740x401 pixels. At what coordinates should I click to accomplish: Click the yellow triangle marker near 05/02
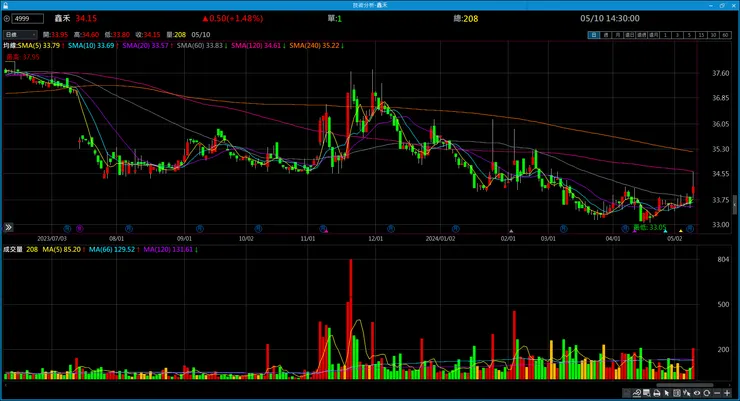[x=681, y=231]
